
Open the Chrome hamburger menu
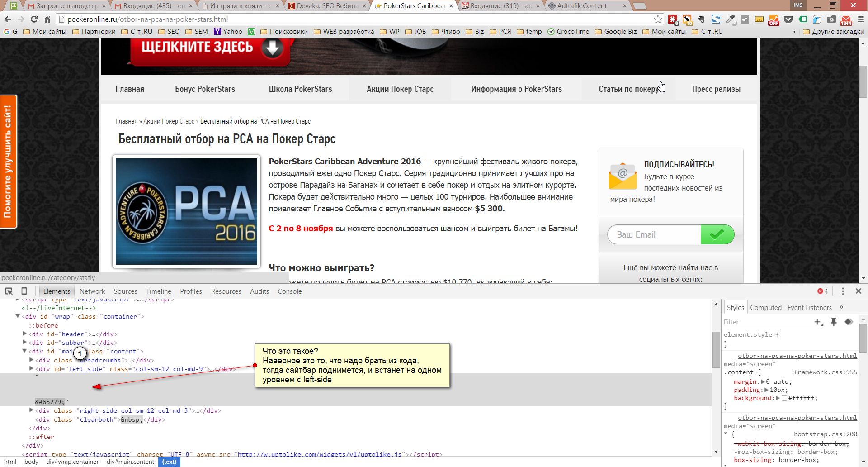point(860,19)
